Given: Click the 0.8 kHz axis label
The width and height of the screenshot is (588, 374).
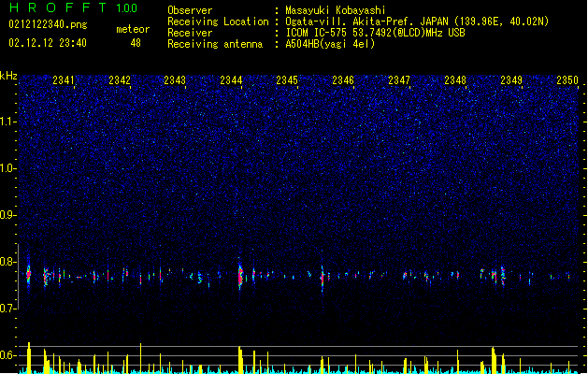Looking at the screenshot, I should (x=8, y=262).
